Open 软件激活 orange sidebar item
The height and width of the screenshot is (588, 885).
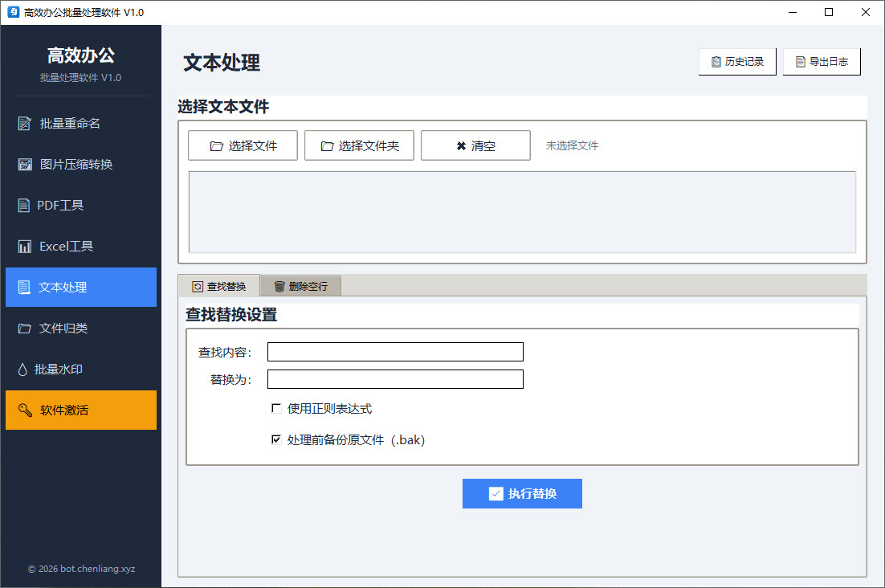[81, 410]
